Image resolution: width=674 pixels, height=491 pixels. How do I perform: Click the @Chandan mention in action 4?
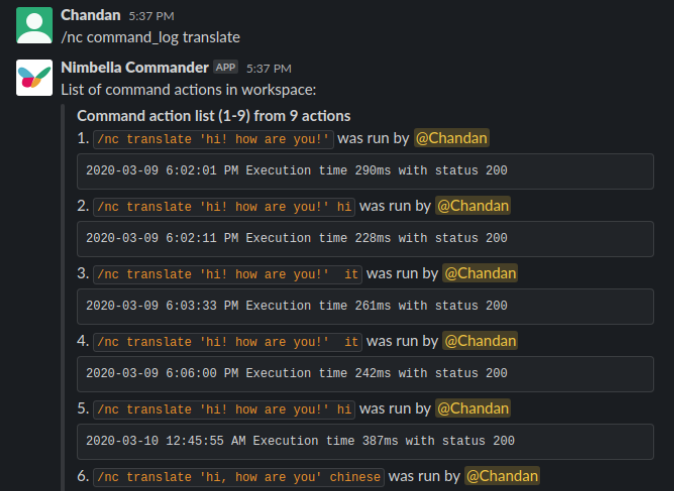click(x=480, y=341)
